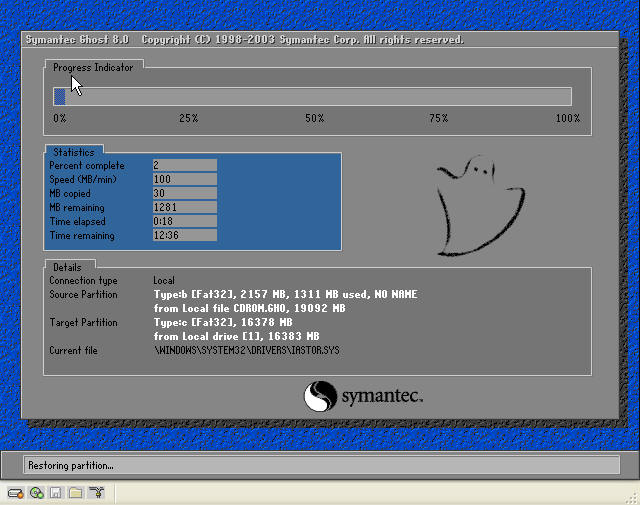Click the floppy disk status icon
Image resolution: width=640 pixels, height=505 pixels.
pos(56,493)
